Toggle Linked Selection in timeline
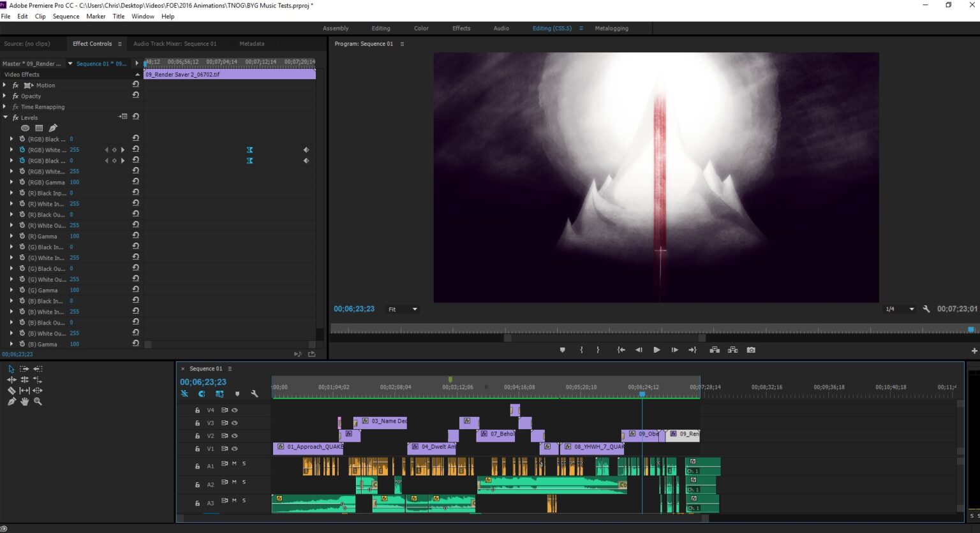The image size is (980, 533). (x=219, y=394)
